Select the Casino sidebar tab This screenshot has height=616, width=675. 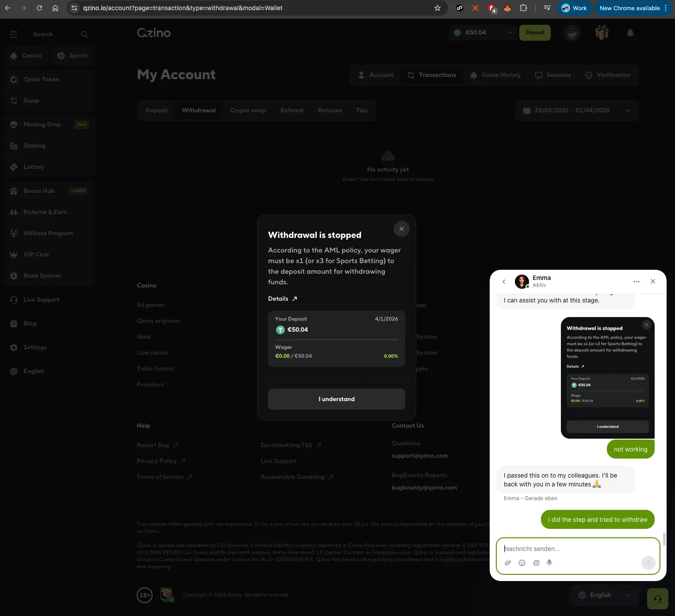26,56
